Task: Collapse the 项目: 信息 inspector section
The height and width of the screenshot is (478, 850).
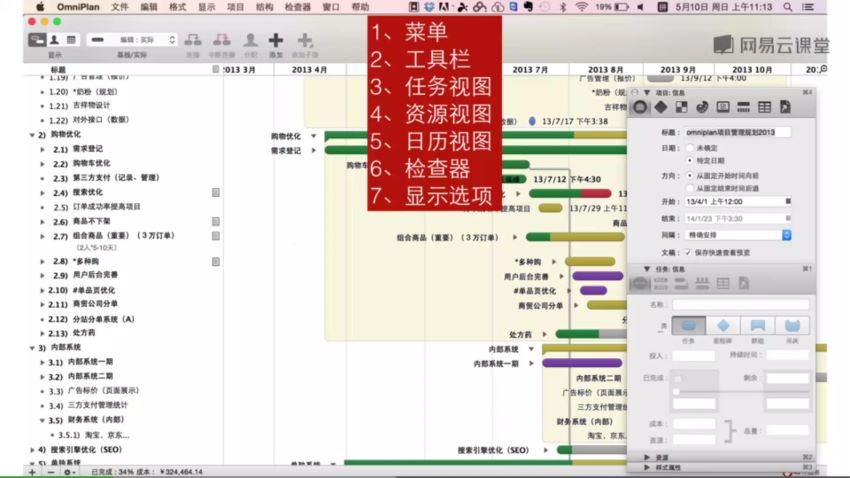Action: pyautogui.click(x=647, y=93)
